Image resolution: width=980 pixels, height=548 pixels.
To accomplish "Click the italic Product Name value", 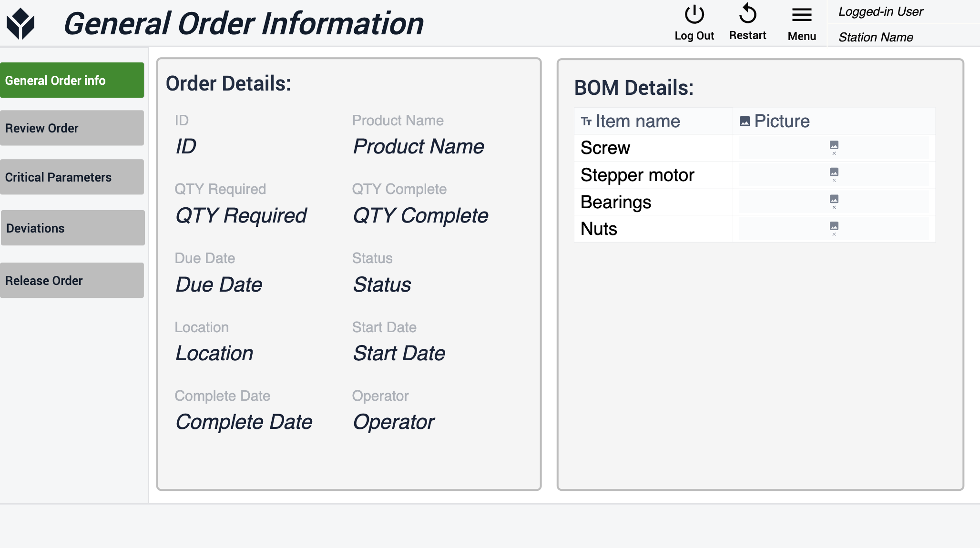I will (419, 146).
